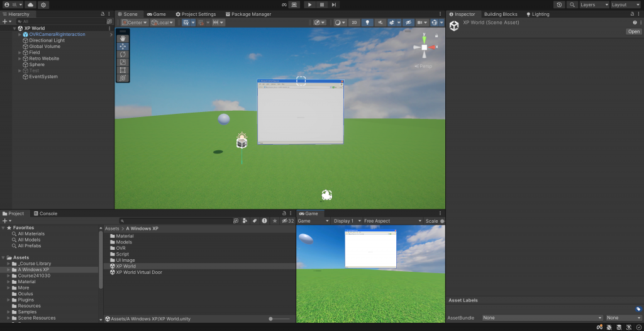This screenshot has height=331, width=644.
Task: Select the Rect transform tool
Action: pos(123,70)
